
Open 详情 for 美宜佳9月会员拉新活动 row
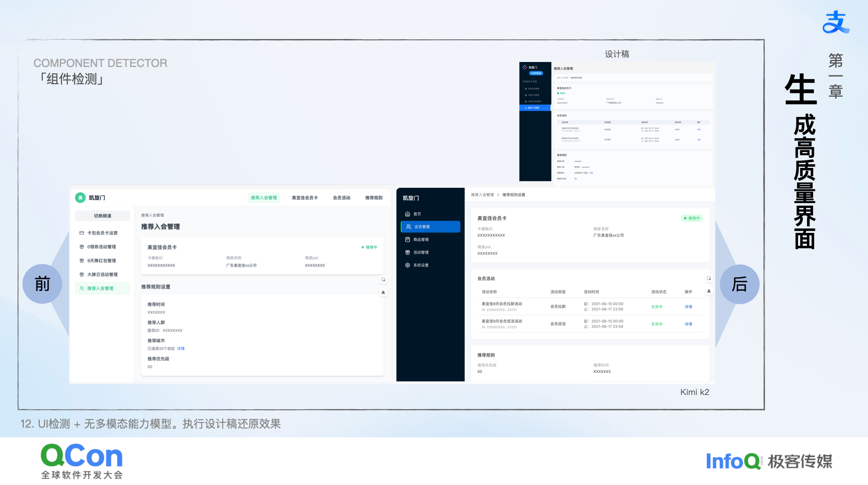pos(688,307)
